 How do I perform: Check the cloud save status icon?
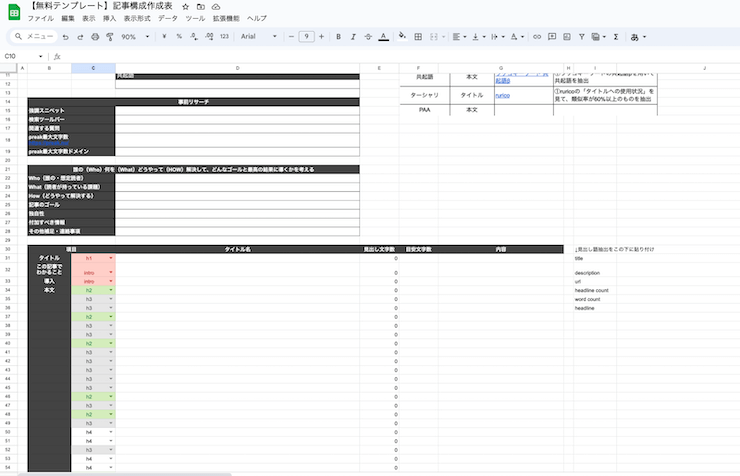[216, 7]
